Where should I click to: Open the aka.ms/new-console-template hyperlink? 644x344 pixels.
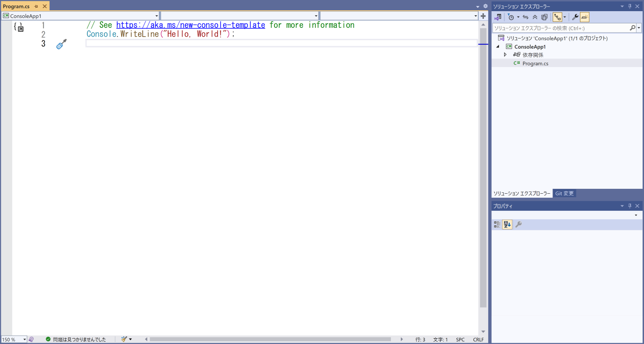click(190, 25)
